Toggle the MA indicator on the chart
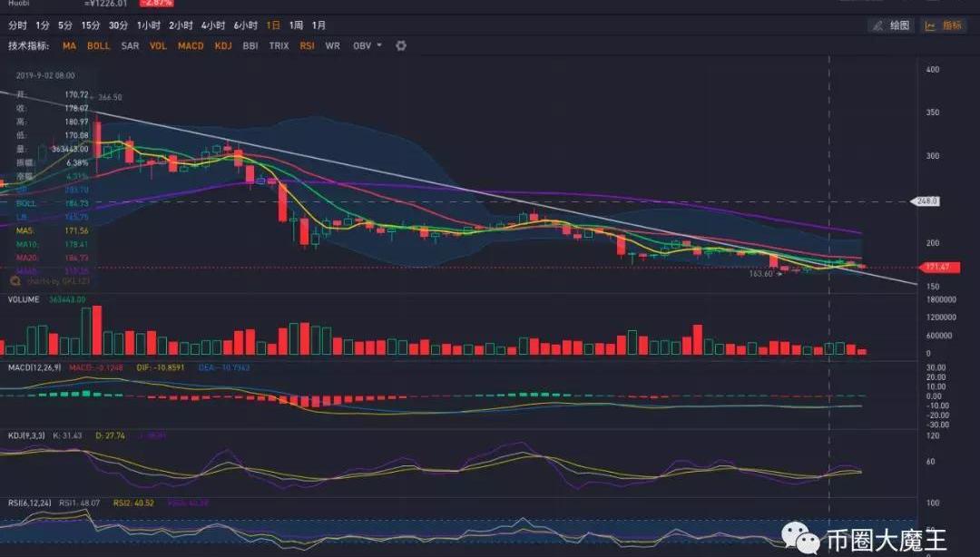 70,45
